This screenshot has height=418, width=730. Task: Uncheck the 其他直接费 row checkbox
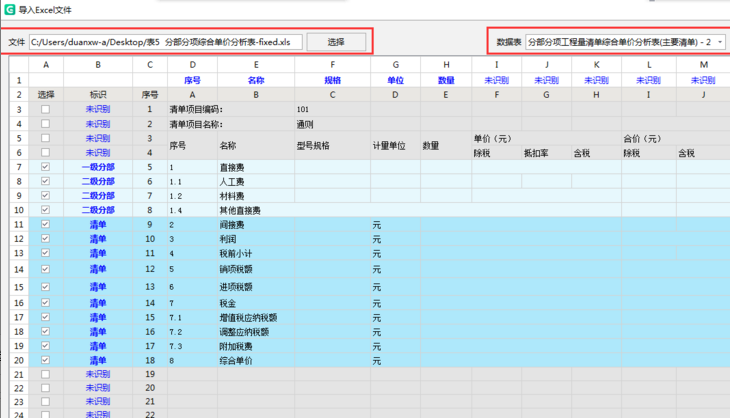(45, 210)
